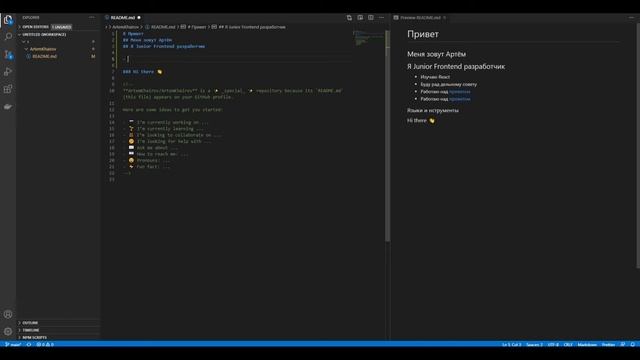
Task: Click Ln 5, Col 3 cursor position
Action: [x=511, y=344]
